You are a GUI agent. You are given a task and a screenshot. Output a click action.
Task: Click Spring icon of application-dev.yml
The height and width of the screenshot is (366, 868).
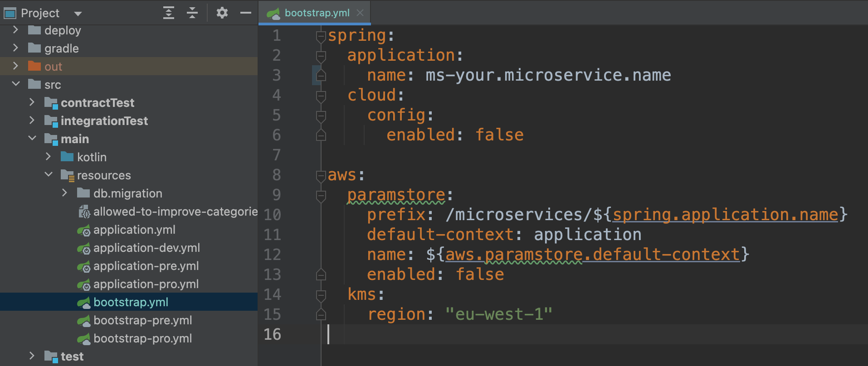pyautogui.click(x=84, y=248)
